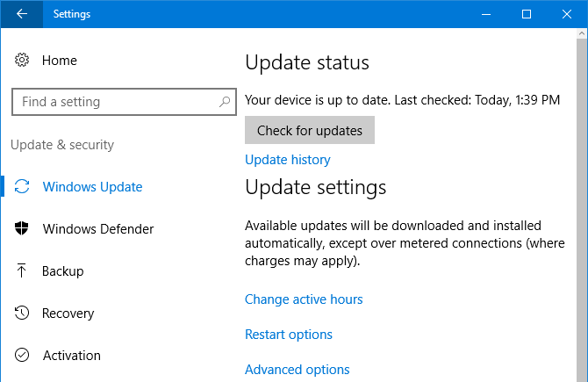This screenshot has width=588, height=382.
Task: Click the Backup upward arrow icon
Action: pos(21,270)
